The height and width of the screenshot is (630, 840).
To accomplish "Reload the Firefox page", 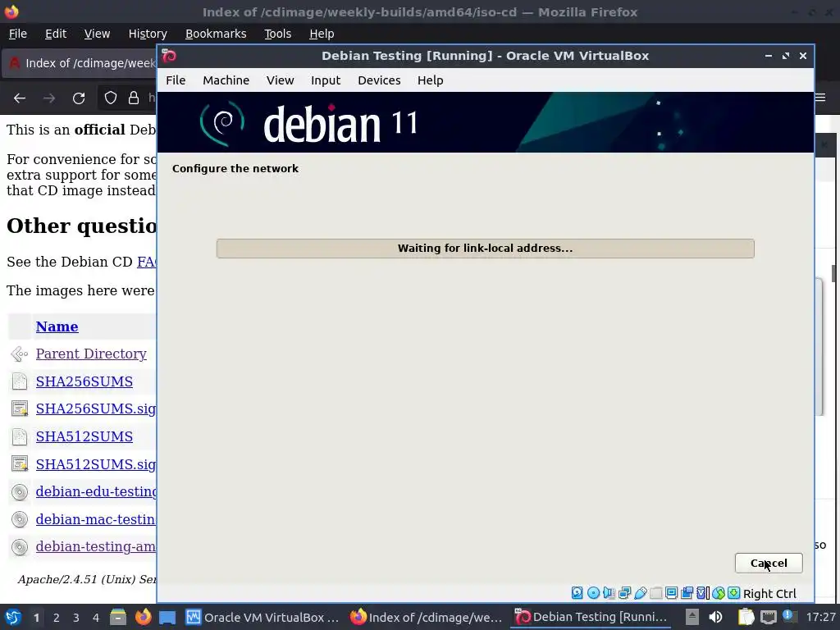I will click(x=79, y=98).
